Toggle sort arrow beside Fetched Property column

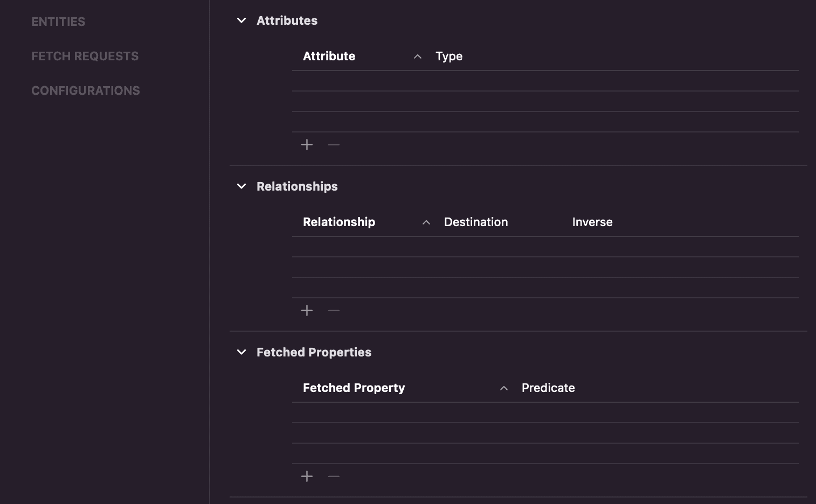tap(504, 388)
